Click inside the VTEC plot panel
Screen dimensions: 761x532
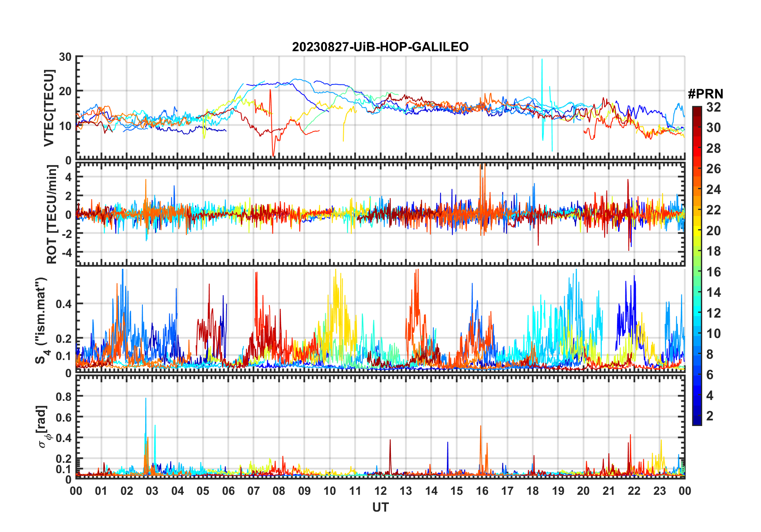click(x=380, y=108)
